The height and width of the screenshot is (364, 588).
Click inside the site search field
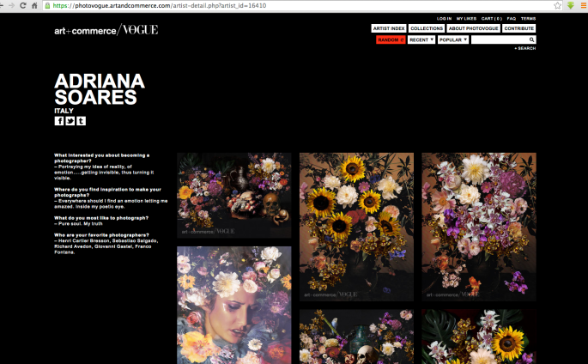pos(499,39)
